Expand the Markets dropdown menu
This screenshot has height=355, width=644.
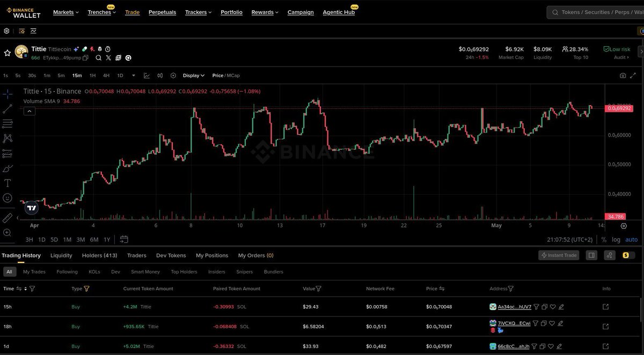coord(66,12)
